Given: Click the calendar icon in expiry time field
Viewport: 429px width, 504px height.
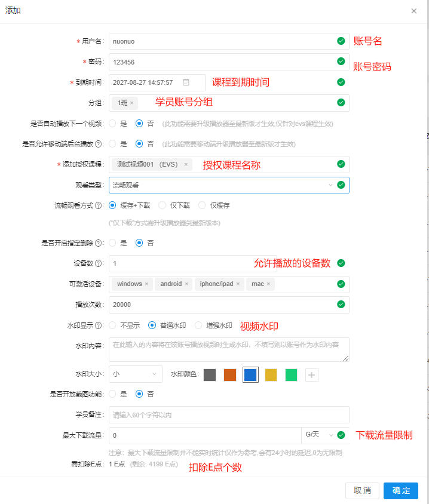Looking at the screenshot, I should (x=186, y=82).
